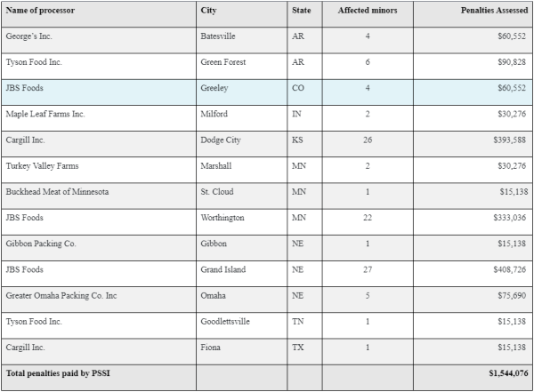Click the highlighted Greeley city cell
Screen dimensions: 534x392
[x=216, y=89]
